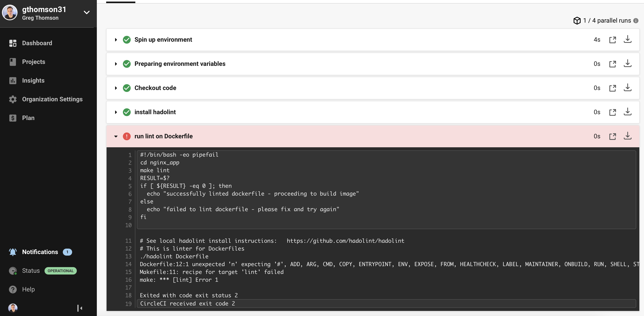Viewport: 644px width, 316px height.
Task: Download run lint on Dockerfile output
Action: click(x=627, y=136)
